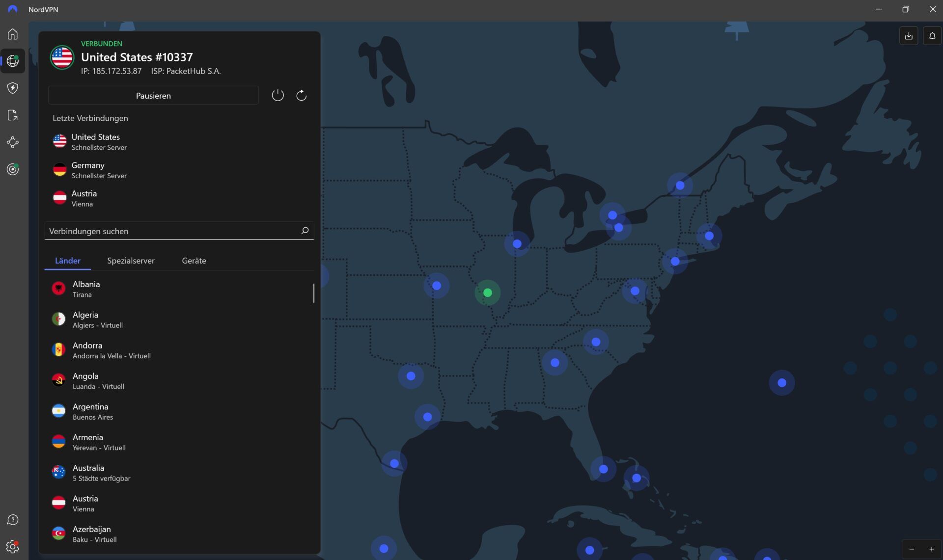Screen dimensions: 943x560
Task: Reconnect to recent United States Schnellster Server
Action: (179, 142)
